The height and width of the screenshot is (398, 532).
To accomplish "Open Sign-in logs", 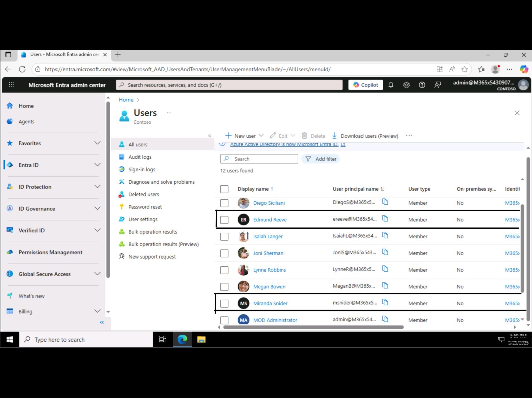I will coord(142,169).
